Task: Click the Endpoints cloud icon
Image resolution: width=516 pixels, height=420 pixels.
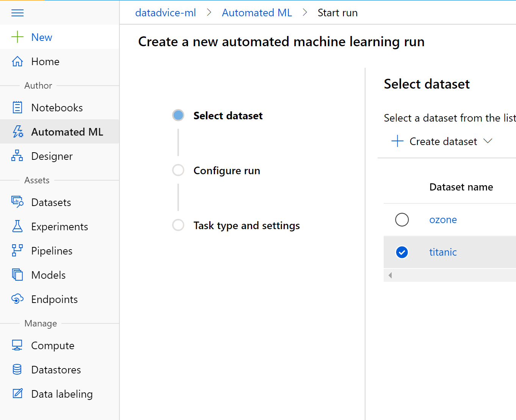Action: coord(17,299)
